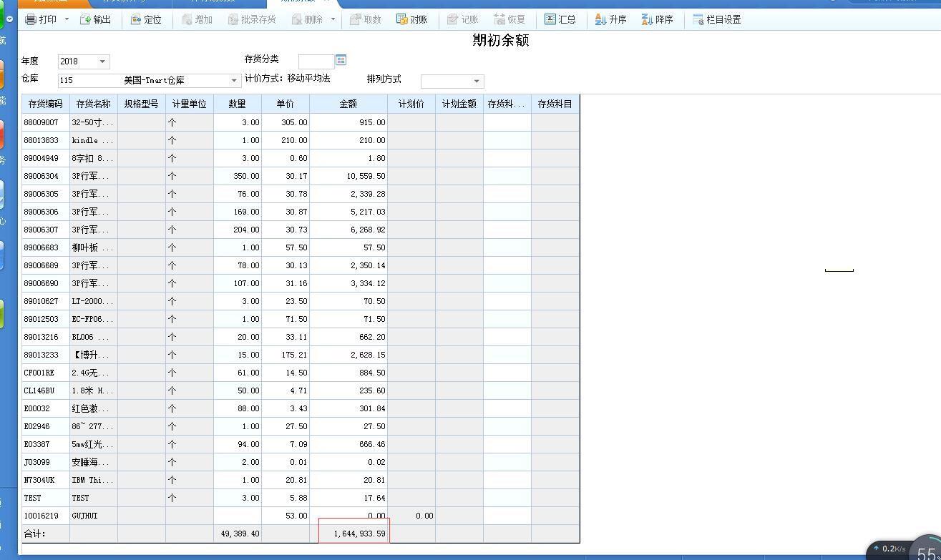This screenshot has height=560, width=941.
Task: Select the cell N7304UK
Action: pyautogui.click(x=46, y=480)
